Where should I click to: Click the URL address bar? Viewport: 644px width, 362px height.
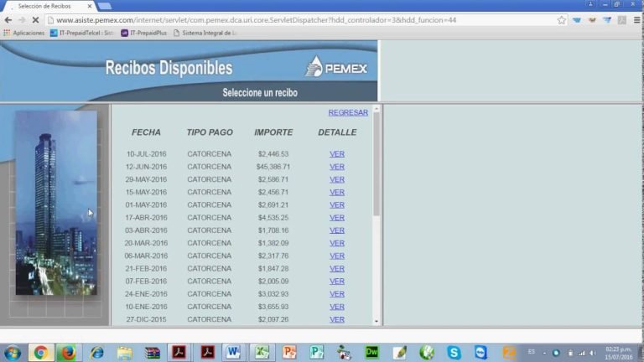[304, 20]
